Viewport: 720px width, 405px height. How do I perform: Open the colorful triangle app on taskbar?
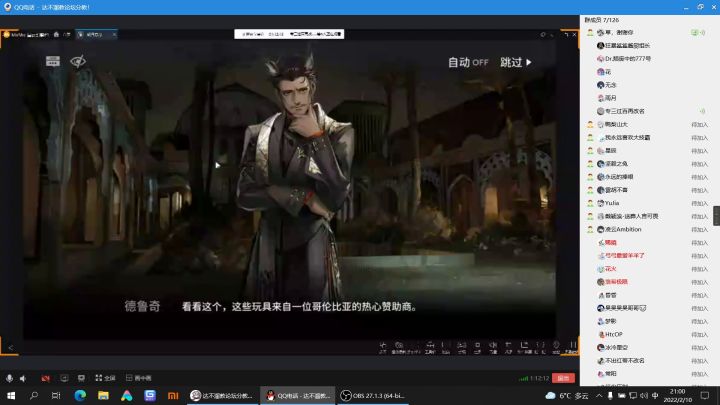126,395
